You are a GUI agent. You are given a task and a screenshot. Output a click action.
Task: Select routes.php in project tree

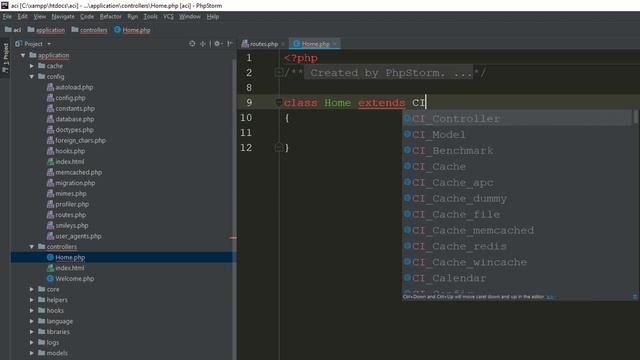point(66,215)
